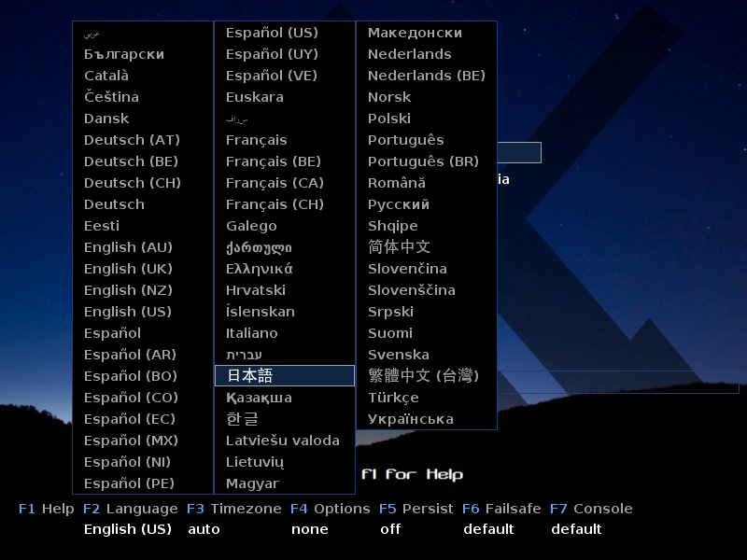Image resolution: width=747 pixels, height=560 pixels.
Task: Pick Dansk in the language list
Action: tap(106, 119)
